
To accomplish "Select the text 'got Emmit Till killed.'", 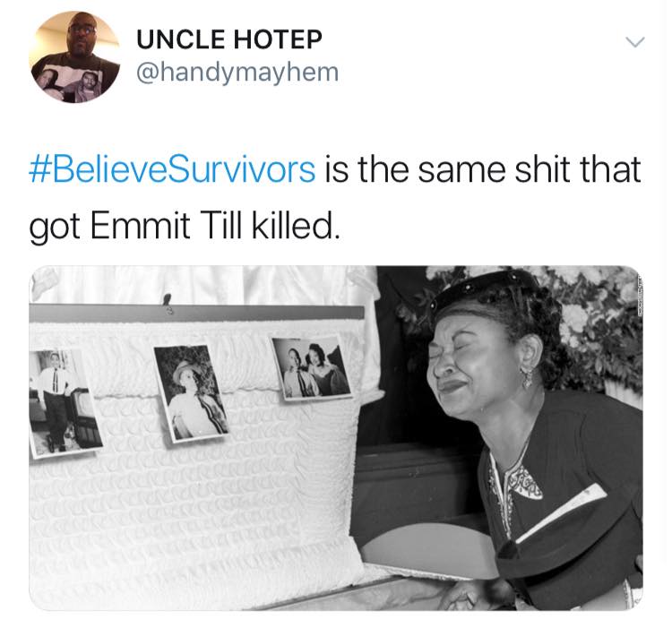I will tap(185, 226).
